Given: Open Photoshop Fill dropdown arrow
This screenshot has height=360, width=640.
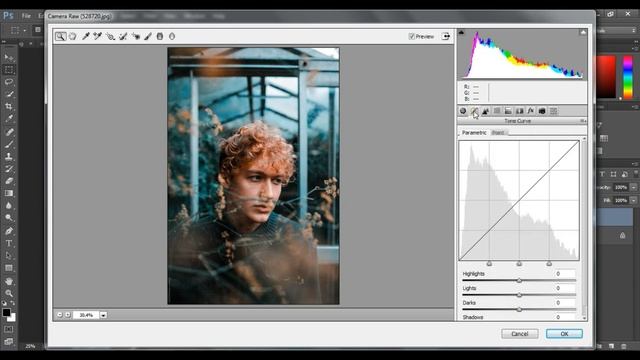Looking at the screenshot, I should point(633,200).
